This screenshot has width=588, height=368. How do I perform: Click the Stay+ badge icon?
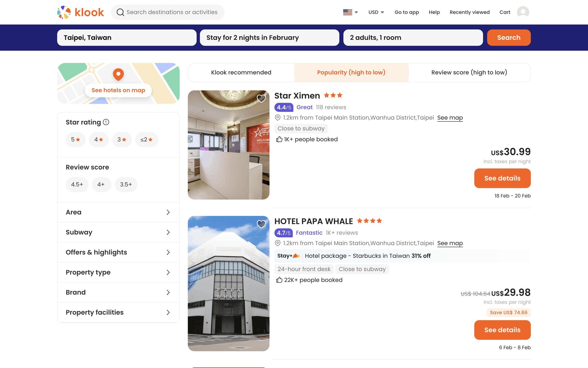coord(288,256)
